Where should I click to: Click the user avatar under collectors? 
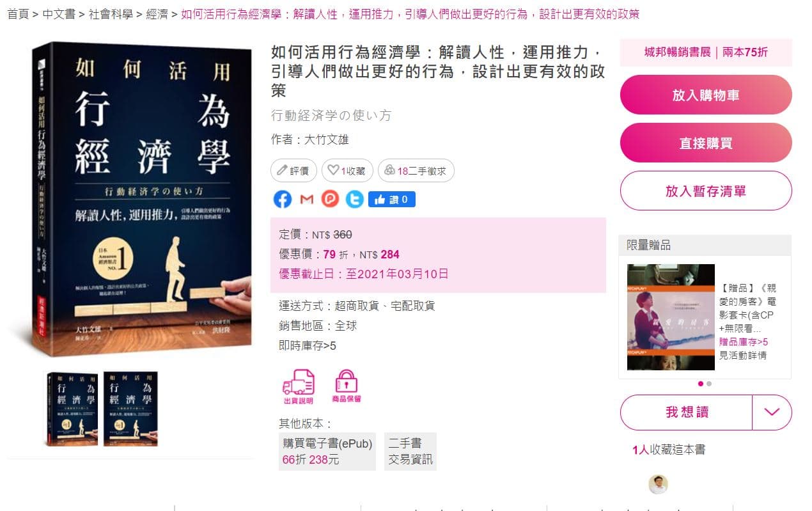click(x=658, y=484)
